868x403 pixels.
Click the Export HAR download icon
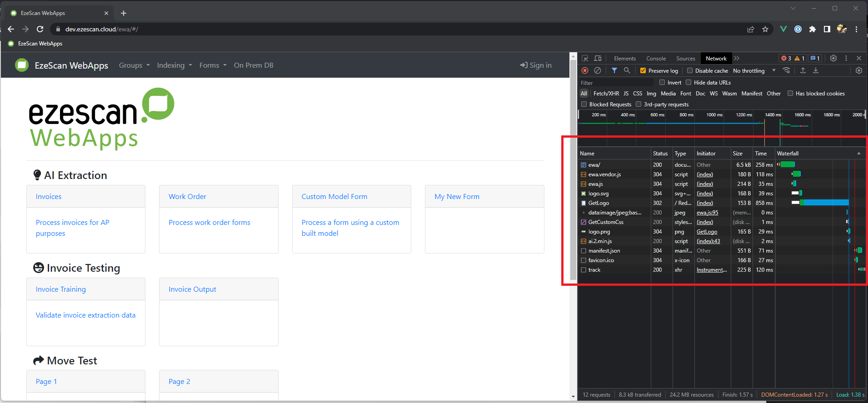click(816, 70)
